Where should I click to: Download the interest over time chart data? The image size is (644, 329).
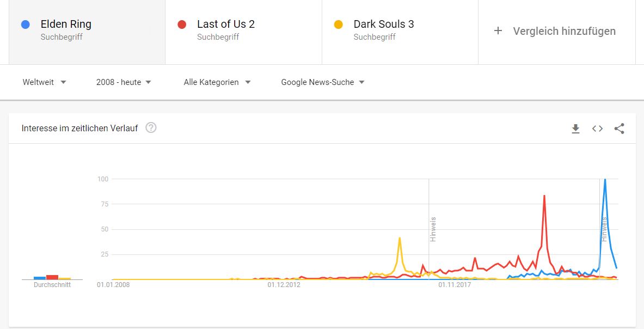tap(576, 129)
